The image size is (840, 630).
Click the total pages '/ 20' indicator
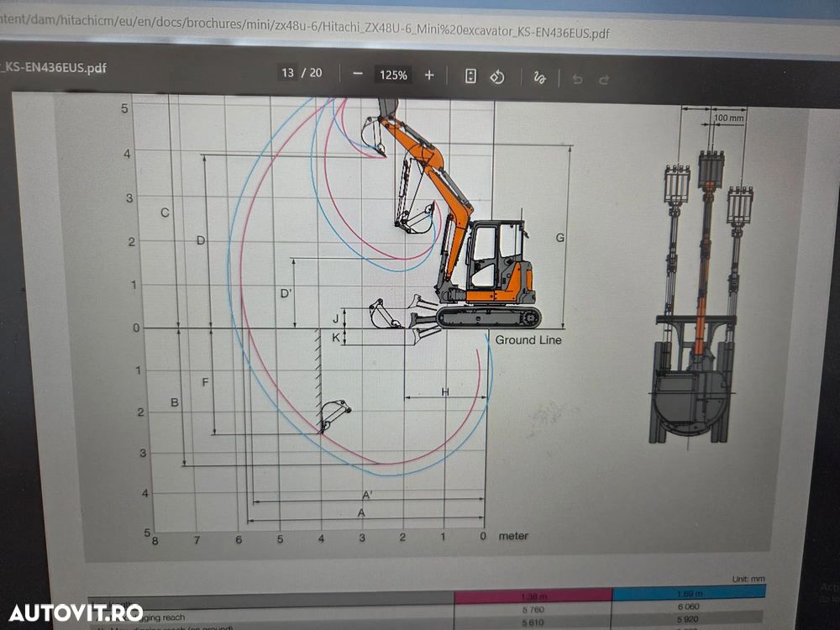click(312, 73)
